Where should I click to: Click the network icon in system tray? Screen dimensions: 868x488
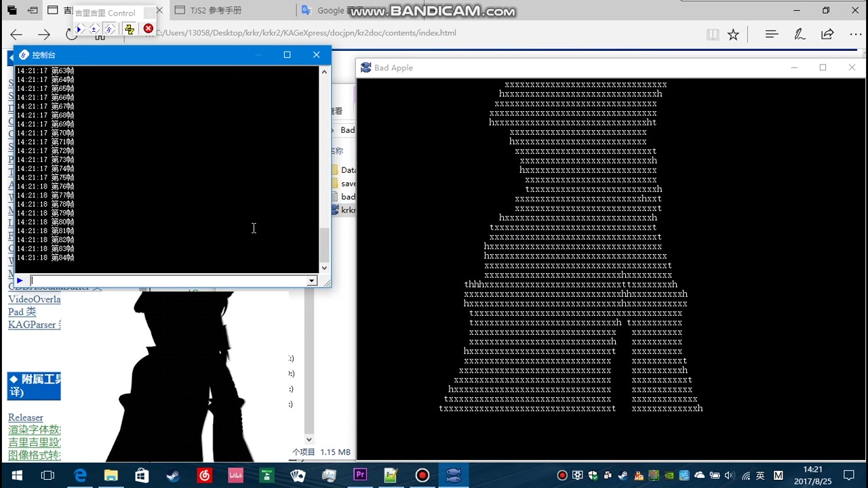[746, 476]
